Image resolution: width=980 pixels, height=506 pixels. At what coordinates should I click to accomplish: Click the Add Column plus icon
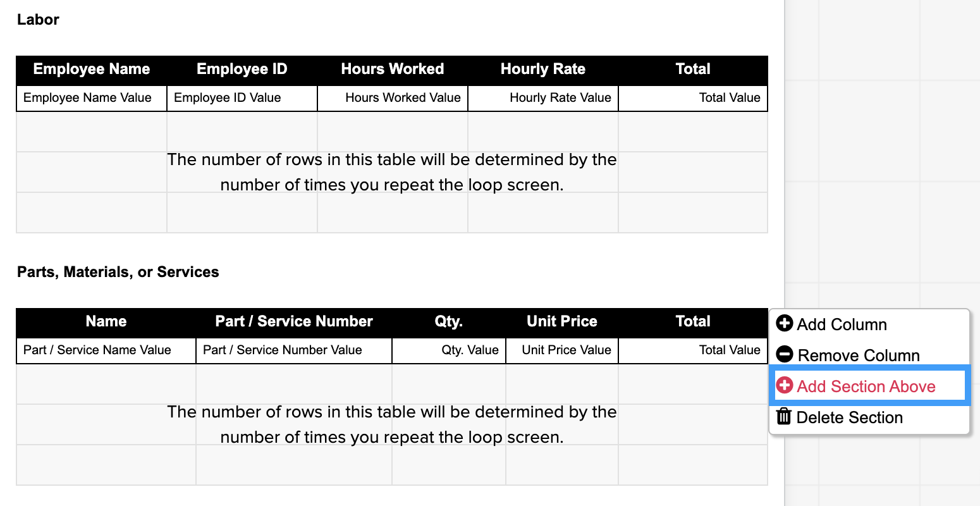(785, 323)
